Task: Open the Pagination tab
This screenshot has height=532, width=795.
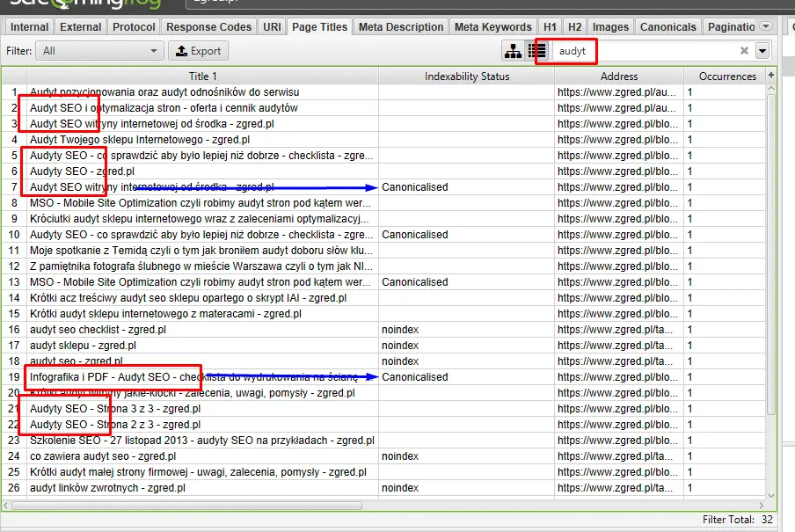Action: [731, 27]
